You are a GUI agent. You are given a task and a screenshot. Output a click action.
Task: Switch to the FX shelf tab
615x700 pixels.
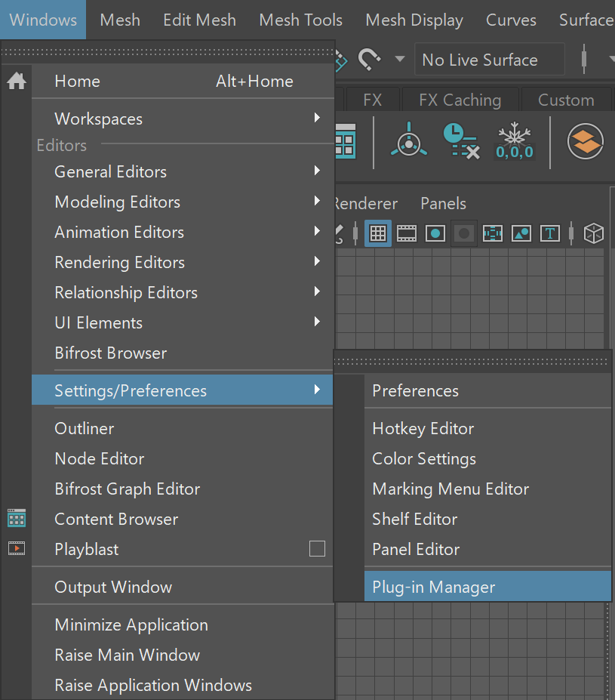pyautogui.click(x=372, y=100)
